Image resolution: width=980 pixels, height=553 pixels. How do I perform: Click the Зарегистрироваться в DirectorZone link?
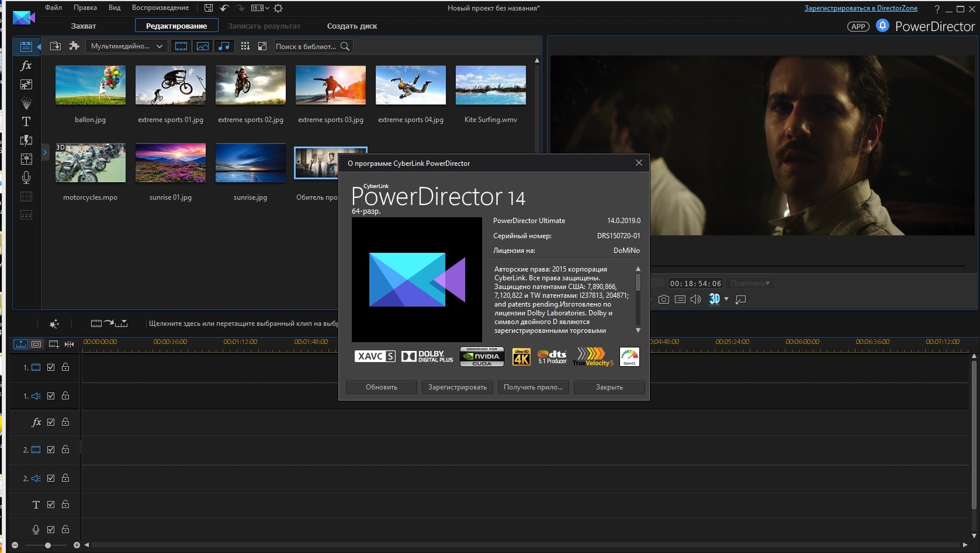860,8
